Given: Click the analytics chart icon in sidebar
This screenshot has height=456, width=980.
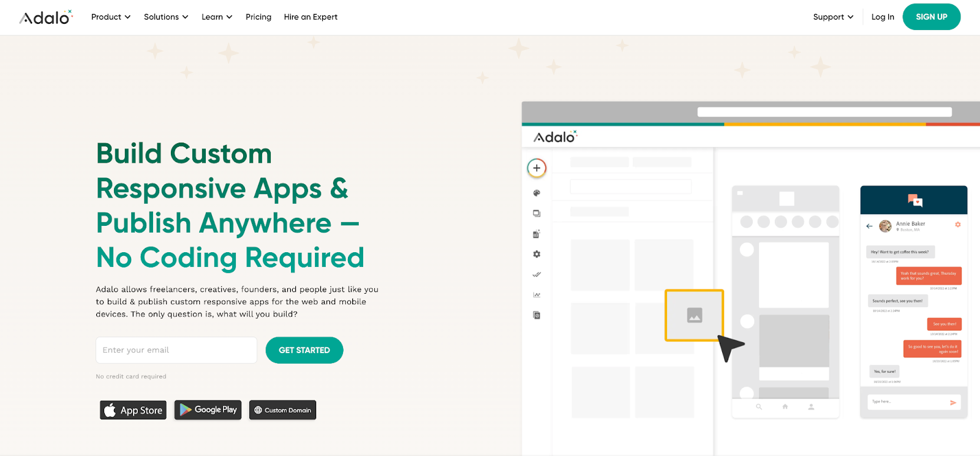Looking at the screenshot, I should tap(537, 295).
